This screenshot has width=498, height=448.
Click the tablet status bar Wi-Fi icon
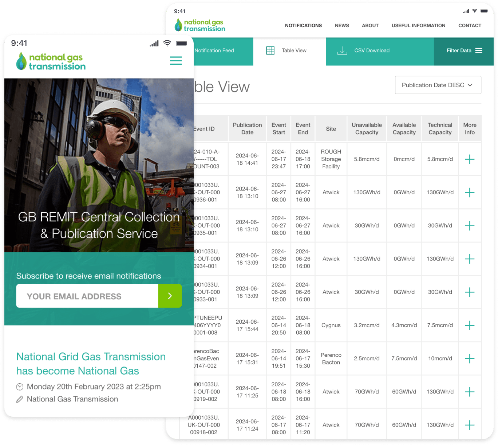(x=475, y=11)
